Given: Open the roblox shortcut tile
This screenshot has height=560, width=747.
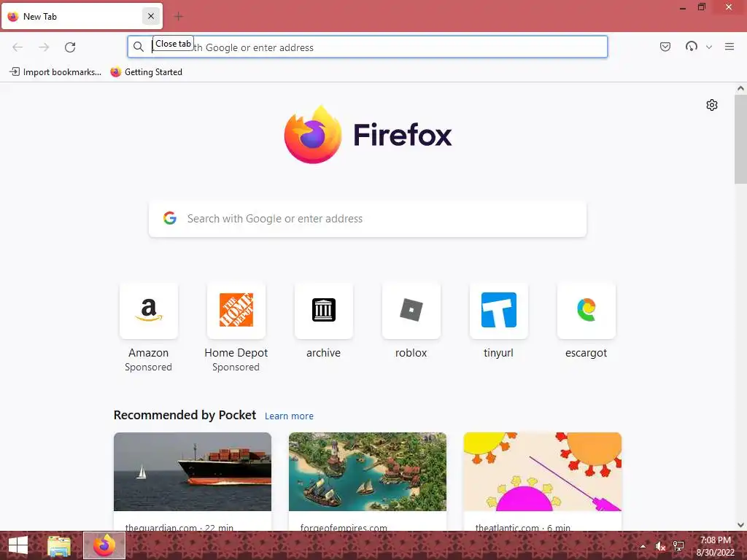Looking at the screenshot, I should click(411, 310).
